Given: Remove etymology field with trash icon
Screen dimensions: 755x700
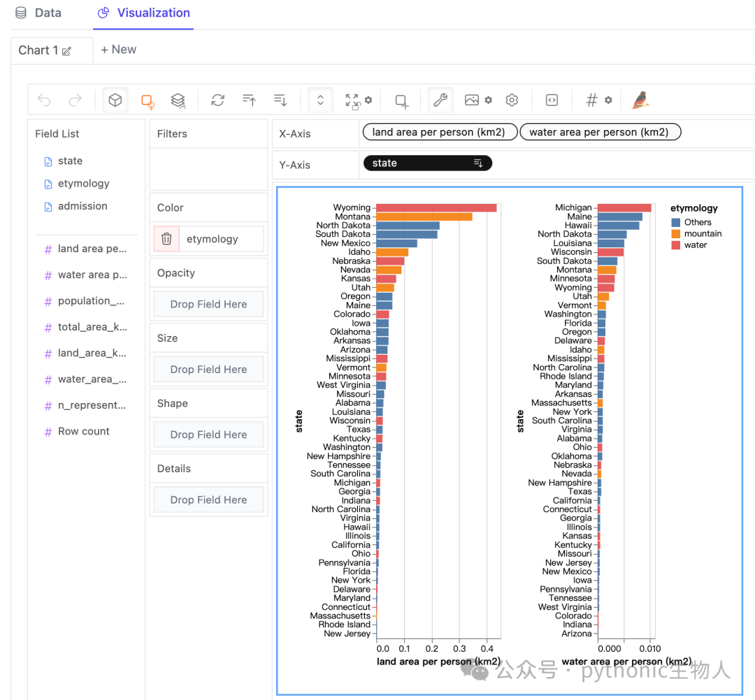Looking at the screenshot, I should pyautogui.click(x=166, y=239).
